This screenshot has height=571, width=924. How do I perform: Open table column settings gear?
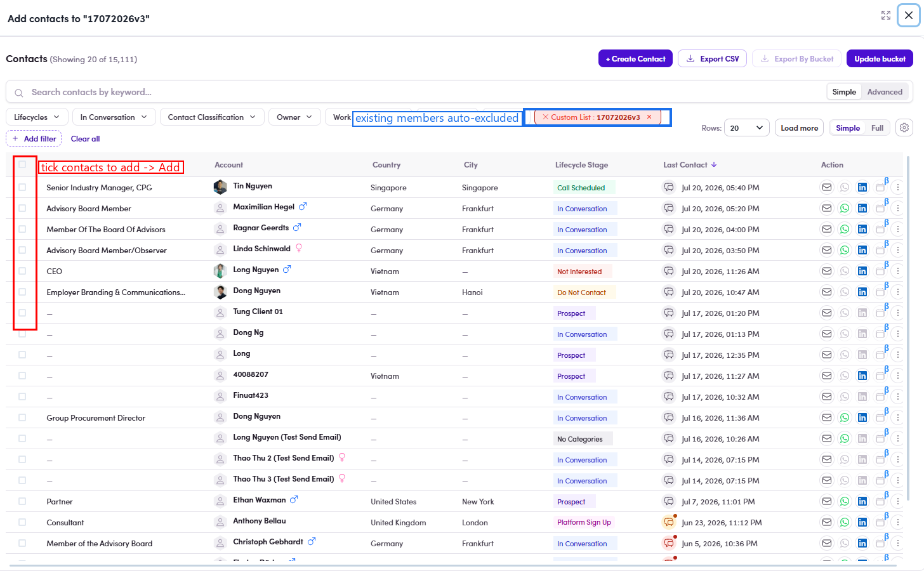point(904,128)
